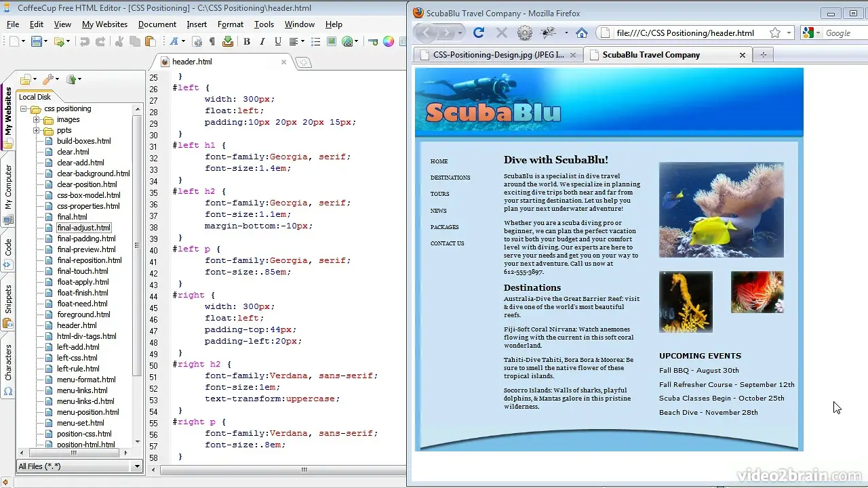Click PACKAGES link on ScubaBlu page
The height and width of the screenshot is (488, 868).
(x=444, y=227)
